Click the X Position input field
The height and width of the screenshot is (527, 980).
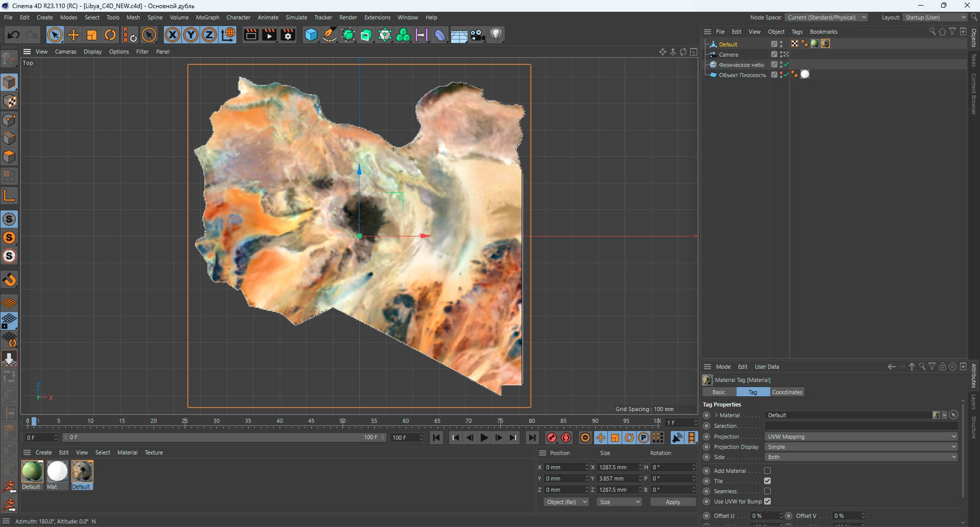click(566, 467)
